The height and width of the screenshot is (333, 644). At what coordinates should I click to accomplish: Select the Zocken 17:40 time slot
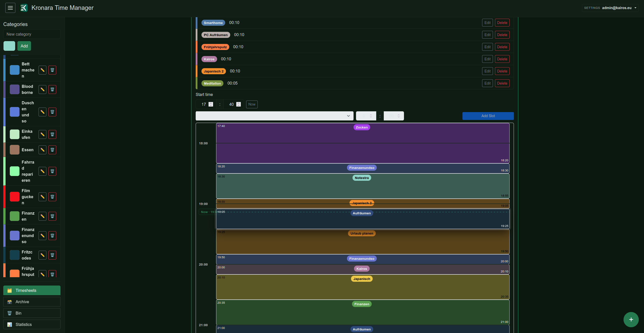pyautogui.click(x=363, y=143)
